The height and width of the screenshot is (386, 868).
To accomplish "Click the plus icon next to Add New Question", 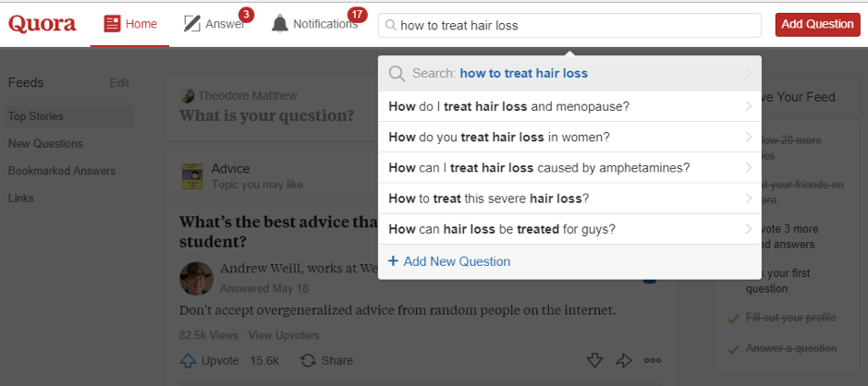I will tap(393, 261).
